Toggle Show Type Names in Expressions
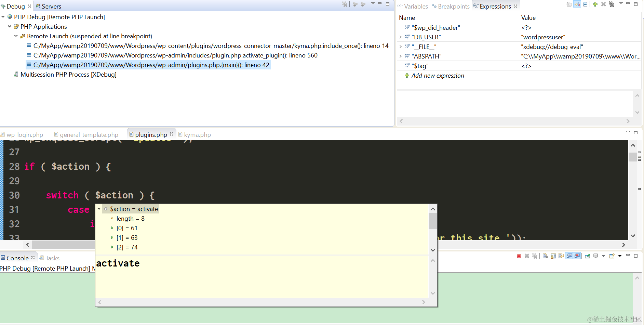The width and height of the screenshot is (644, 325). coord(569,4)
